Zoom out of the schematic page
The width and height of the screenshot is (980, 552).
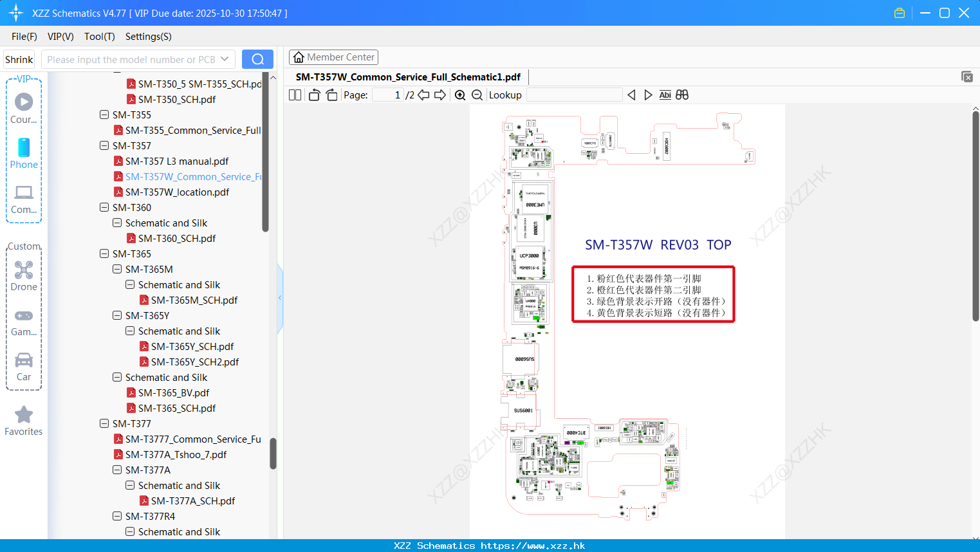coord(477,95)
